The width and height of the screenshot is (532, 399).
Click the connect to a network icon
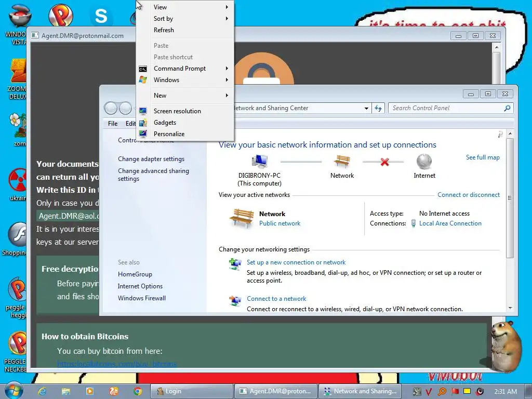pyautogui.click(x=235, y=301)
